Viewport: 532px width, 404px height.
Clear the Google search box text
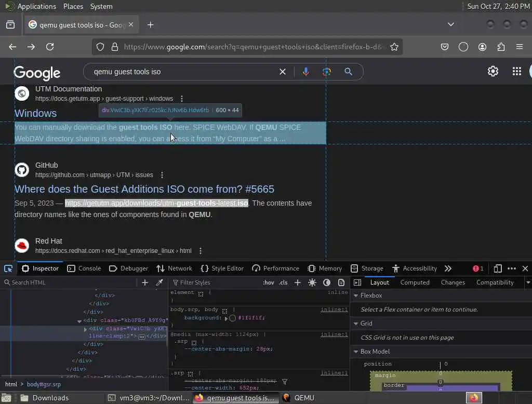(282, 72)
